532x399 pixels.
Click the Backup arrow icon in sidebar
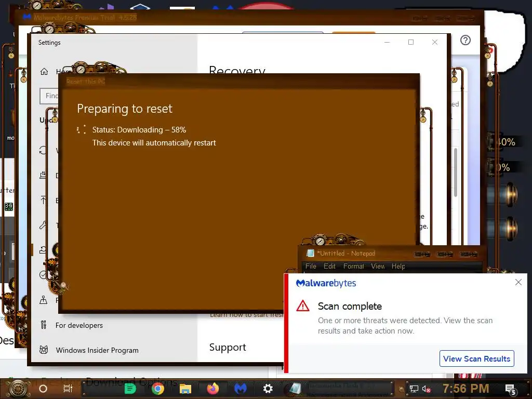pos(44,200)
